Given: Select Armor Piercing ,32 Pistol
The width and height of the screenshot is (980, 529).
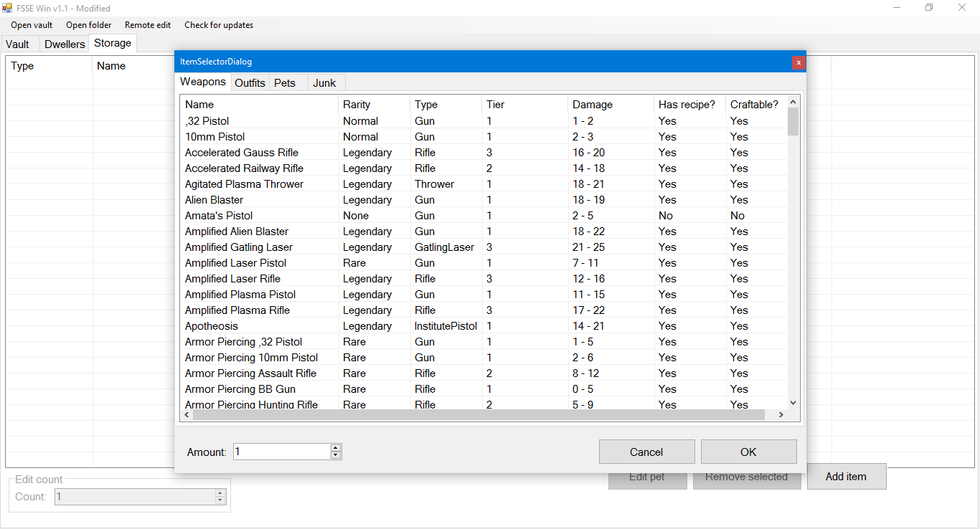Looking at the screenshot, I should tap(484, 342).
